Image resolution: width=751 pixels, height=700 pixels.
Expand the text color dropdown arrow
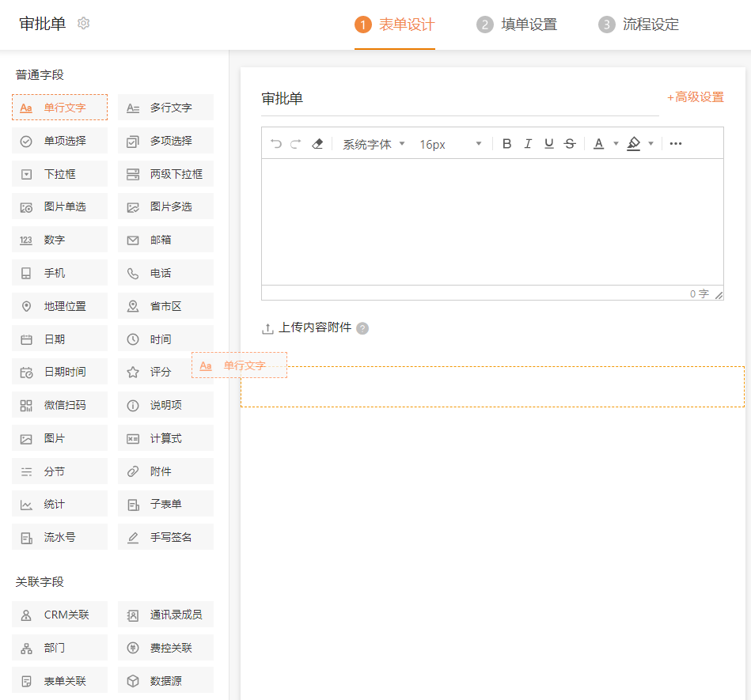616,144
